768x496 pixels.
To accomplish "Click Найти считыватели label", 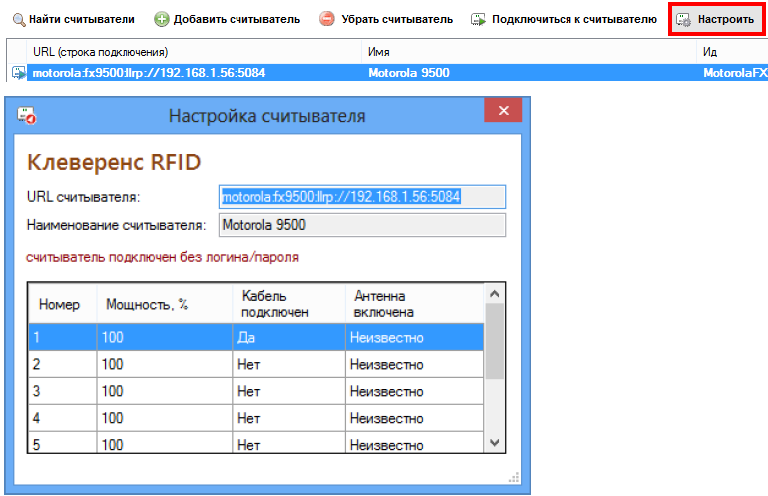I will coord(82,20).
